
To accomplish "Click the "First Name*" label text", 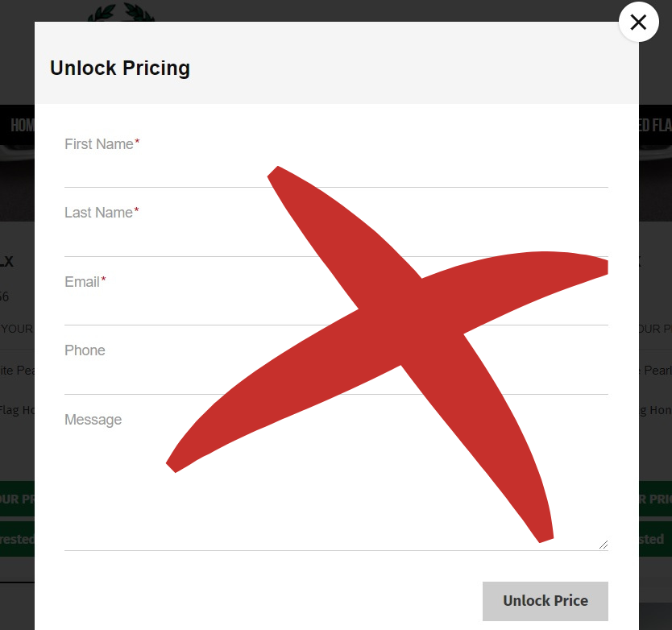I will [102, 144].
